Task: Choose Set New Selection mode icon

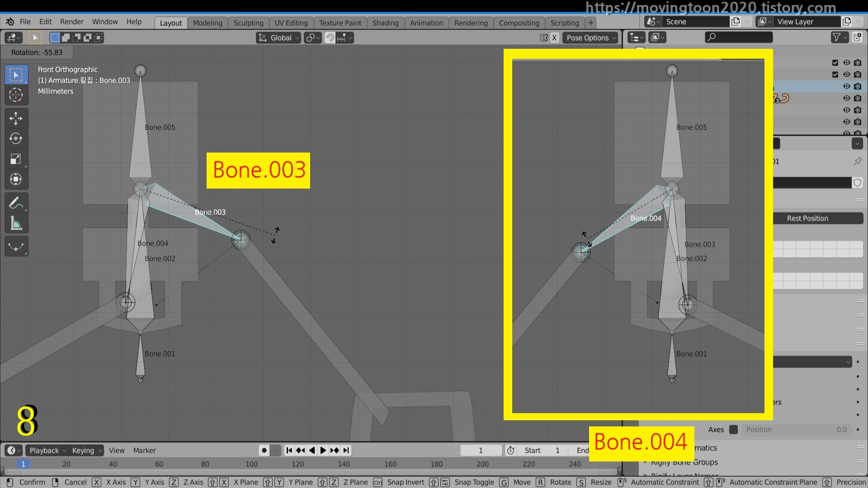Action: click(55, 38)
